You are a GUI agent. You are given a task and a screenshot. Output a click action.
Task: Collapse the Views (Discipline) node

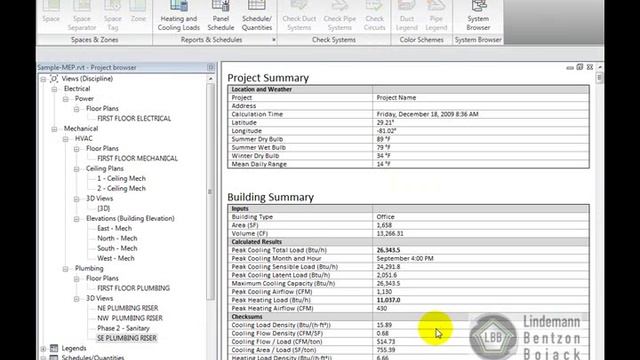(43, 79)
